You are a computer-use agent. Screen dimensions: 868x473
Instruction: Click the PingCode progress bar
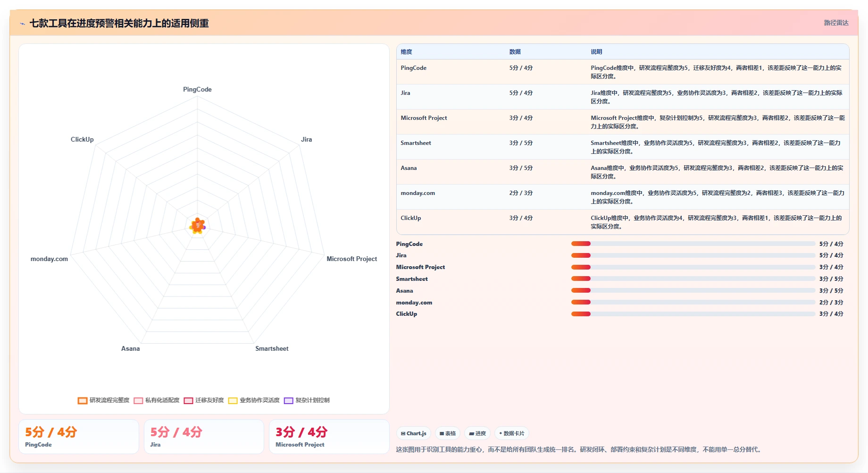point(693,244)
